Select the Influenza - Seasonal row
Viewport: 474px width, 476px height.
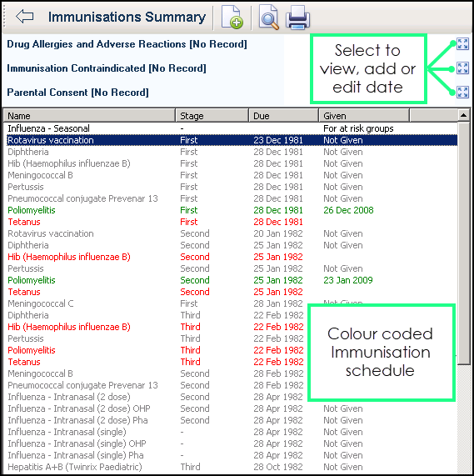pos(231,128)
